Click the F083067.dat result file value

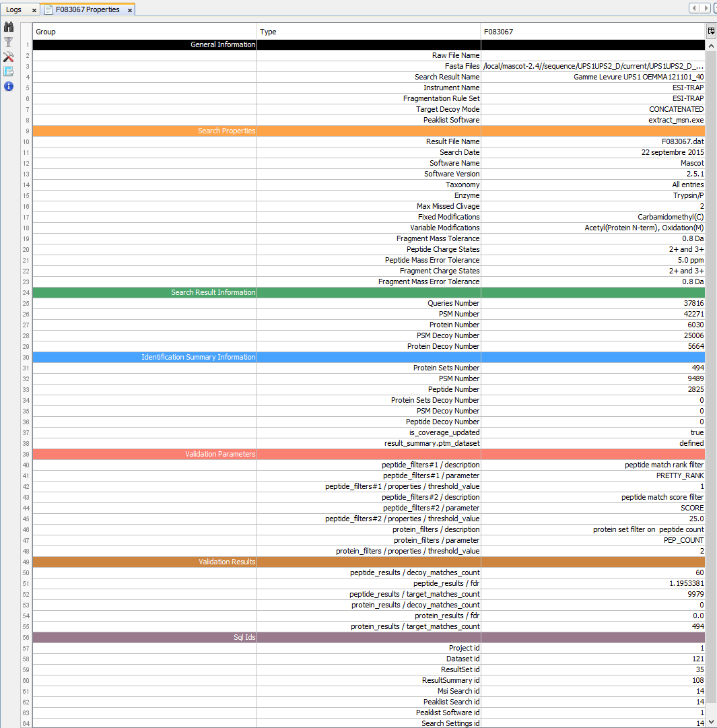coord(593,141)
